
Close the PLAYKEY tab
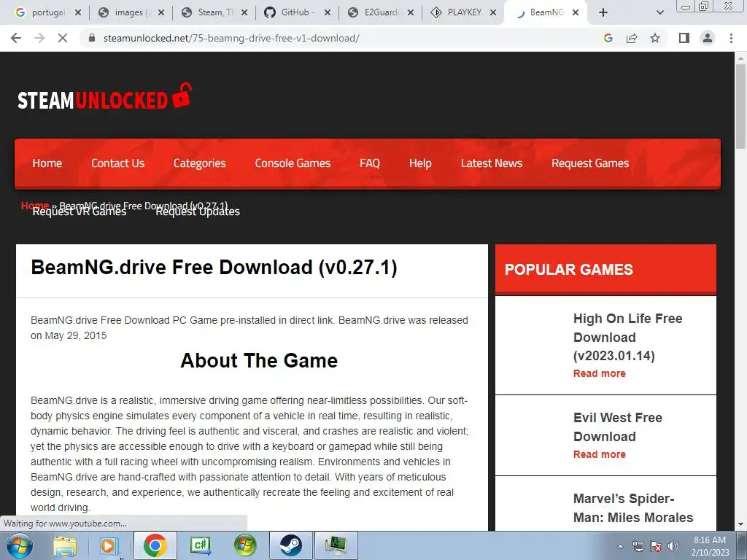[x=493, y=13]
